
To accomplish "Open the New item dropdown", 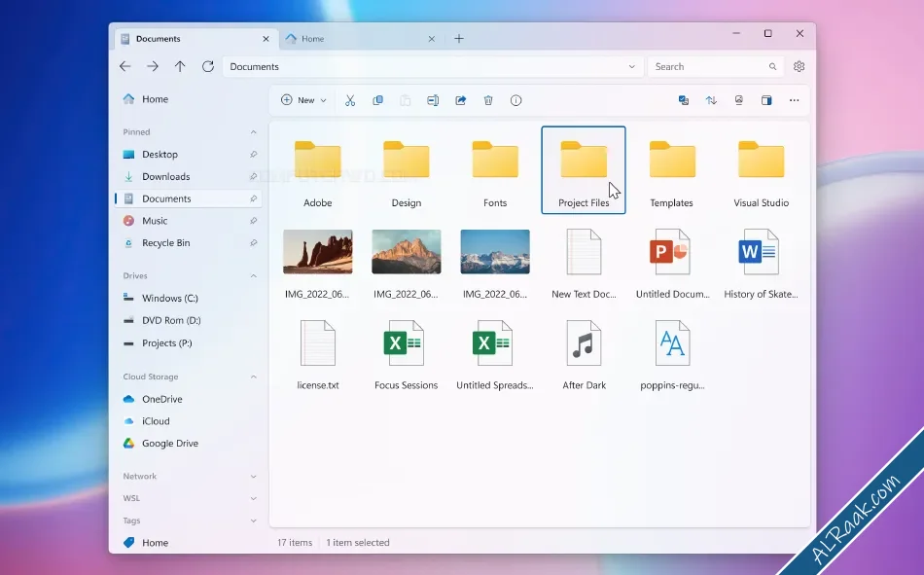I will coord(304,100).
